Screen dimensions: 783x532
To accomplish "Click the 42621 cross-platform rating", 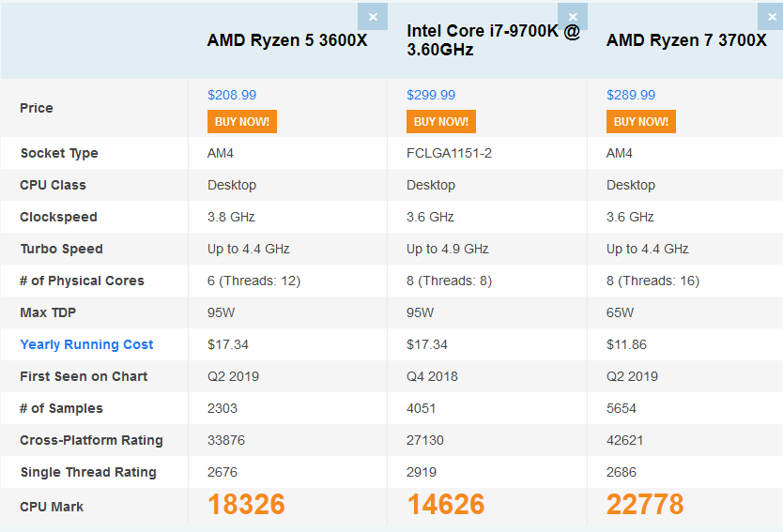I will pos(624,440).
